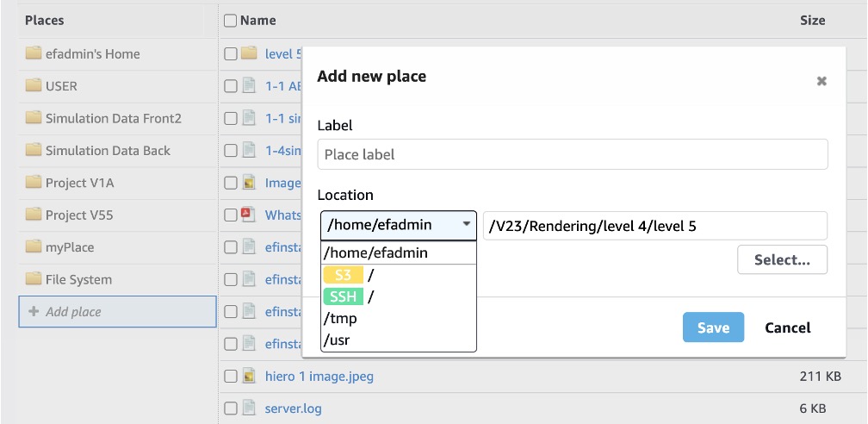Collapse the /home/efadmin location dropdown
The width and height of the screenshot is (868, 424).
[398, 226]
